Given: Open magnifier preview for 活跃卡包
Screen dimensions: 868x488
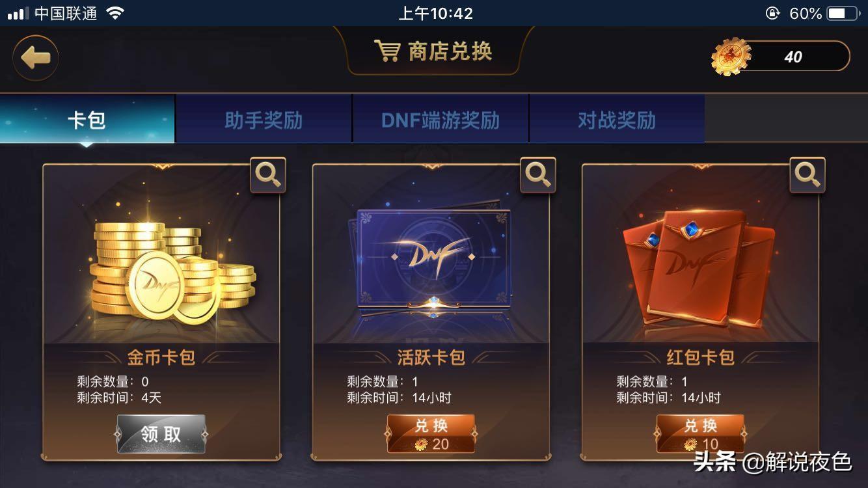Looking at the screenshot, I should click(x=538, y=175).
